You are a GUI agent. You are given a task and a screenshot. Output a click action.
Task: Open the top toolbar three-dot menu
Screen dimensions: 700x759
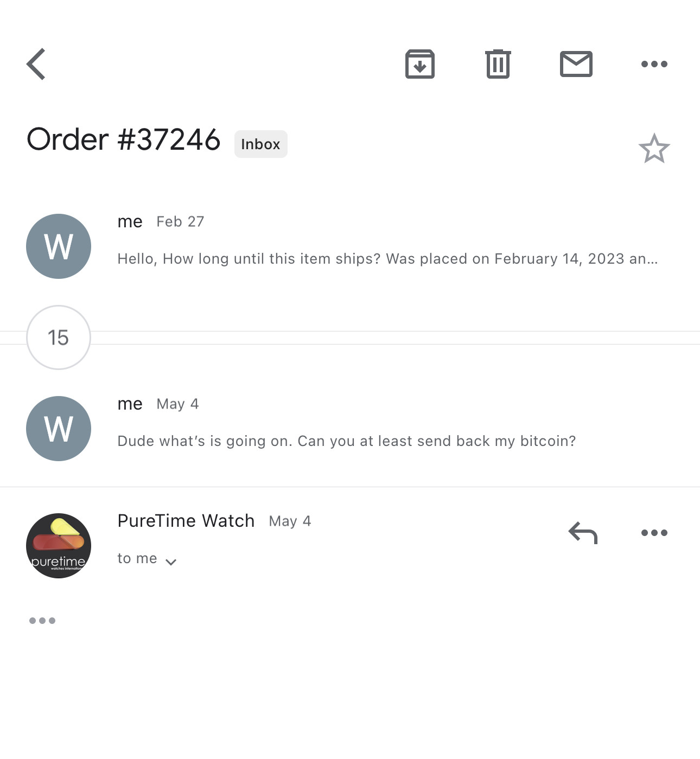654,64
